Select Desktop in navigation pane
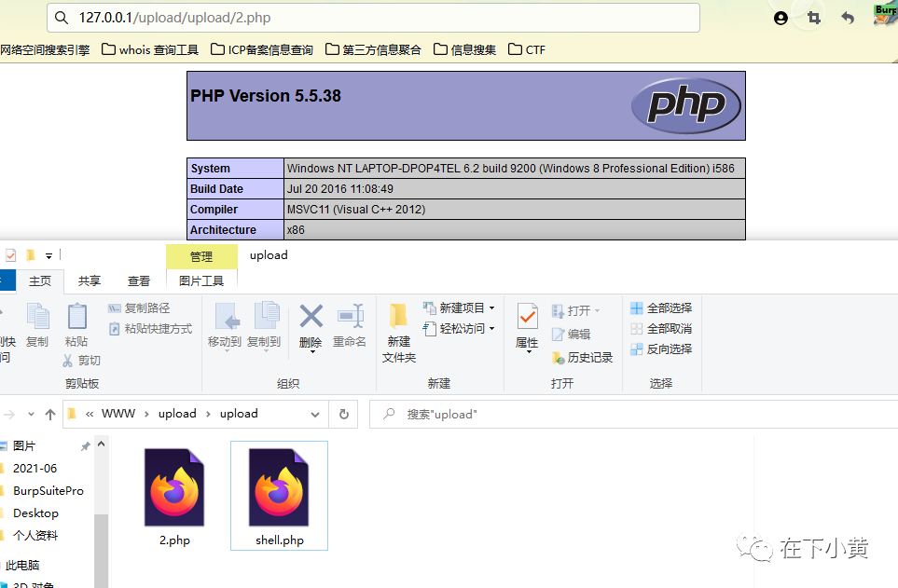The image size is (898, 588). point(35,513)
